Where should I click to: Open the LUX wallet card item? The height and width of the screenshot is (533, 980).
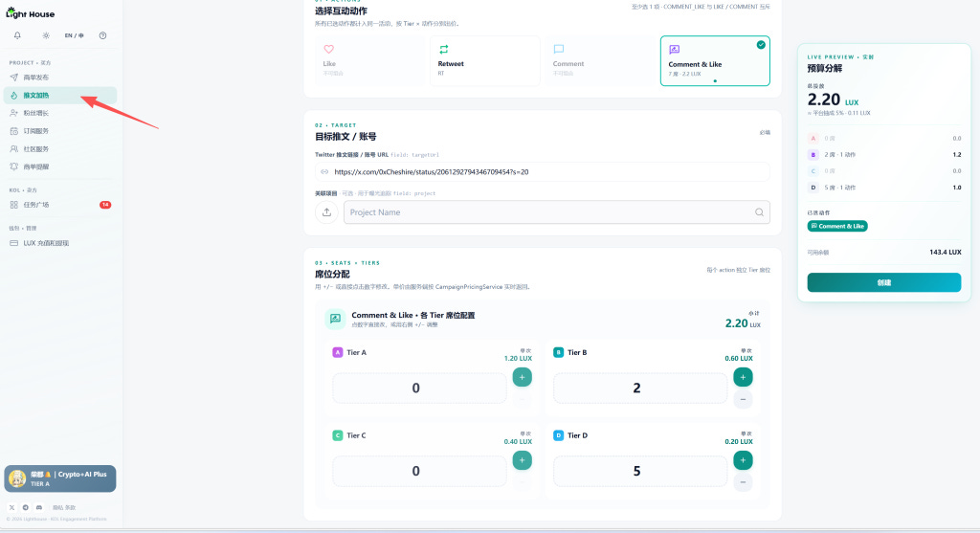point(60,243)
